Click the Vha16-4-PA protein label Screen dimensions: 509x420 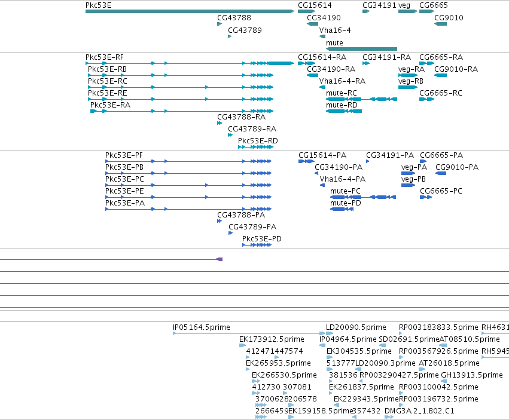pos(343,179)
